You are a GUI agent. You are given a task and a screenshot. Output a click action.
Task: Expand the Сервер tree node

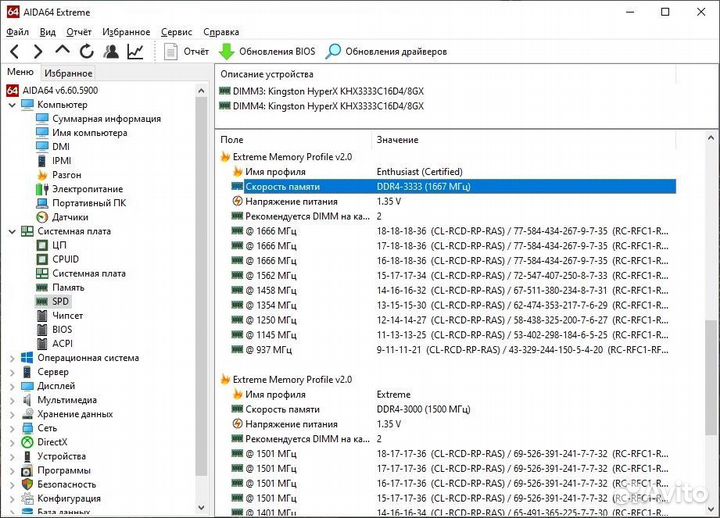12,372
